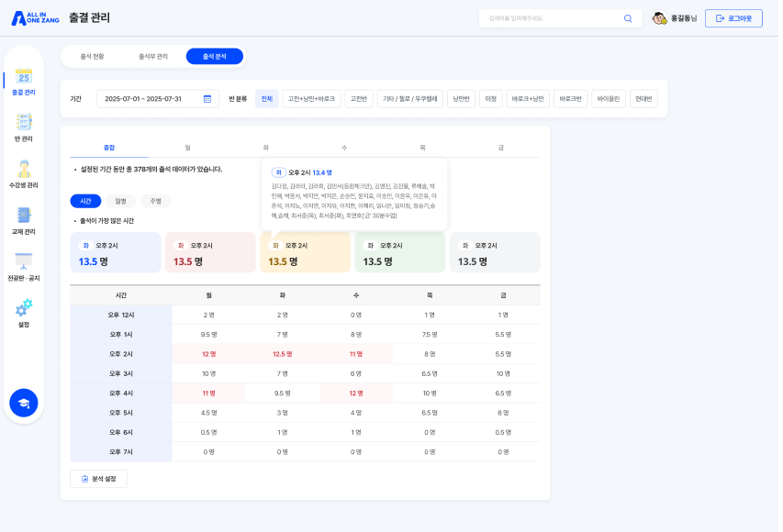
Task: Click the 오후 2시 row header in table
Action: (121, 354)
